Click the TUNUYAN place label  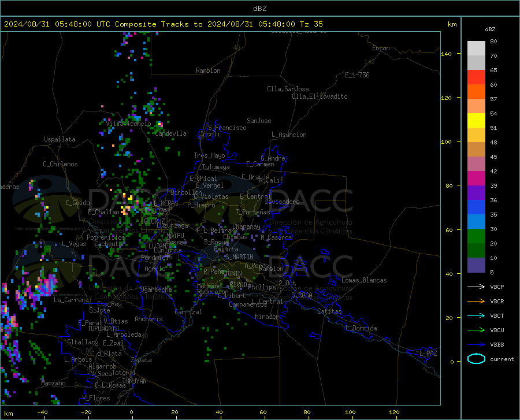coord(134,381)
